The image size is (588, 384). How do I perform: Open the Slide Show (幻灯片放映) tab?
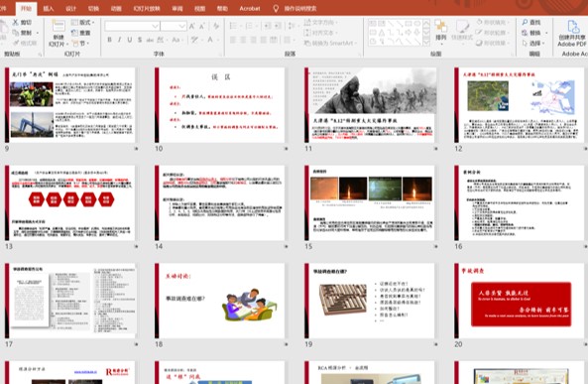pyautogui.click(x=147, y=8)
